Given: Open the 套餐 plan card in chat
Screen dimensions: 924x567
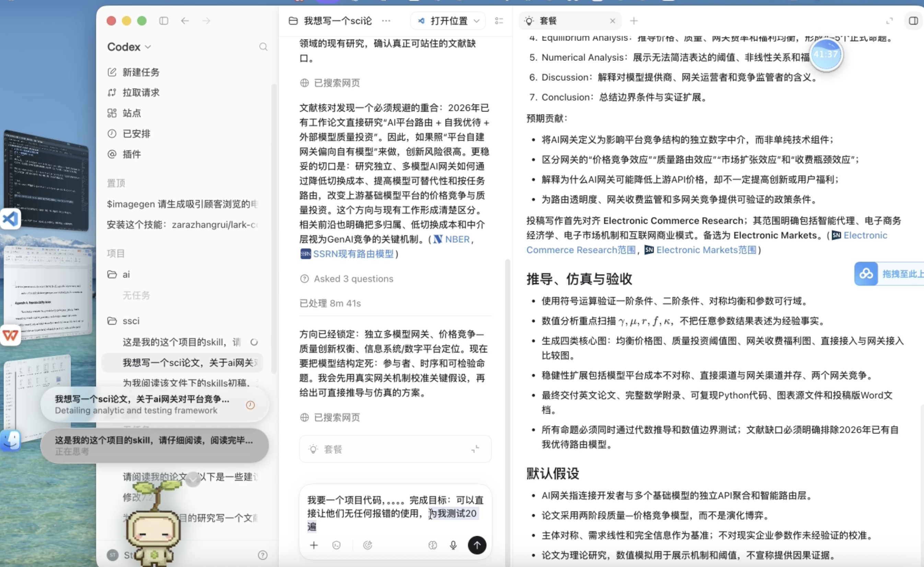Looking at the screenshot, I should (x=395, y=449).
